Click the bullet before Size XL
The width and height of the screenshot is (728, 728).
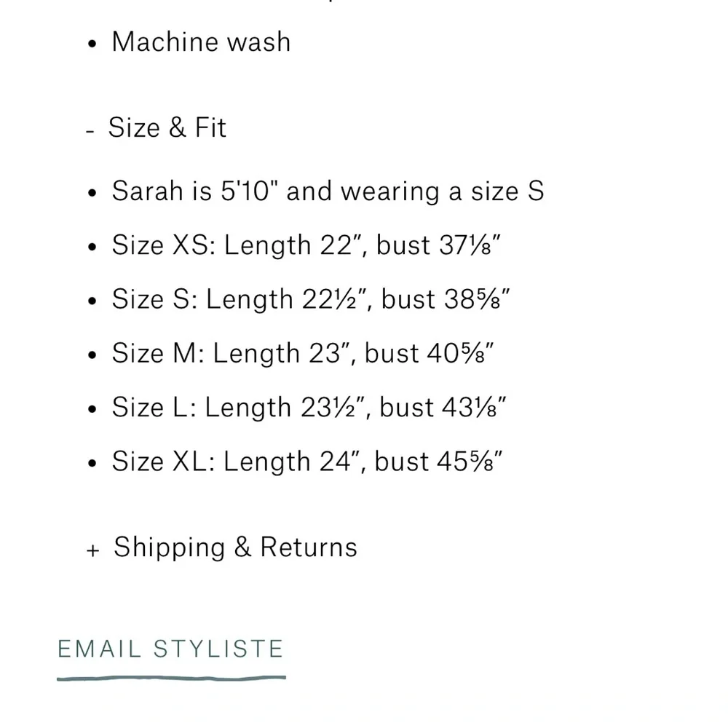(92, 463)
